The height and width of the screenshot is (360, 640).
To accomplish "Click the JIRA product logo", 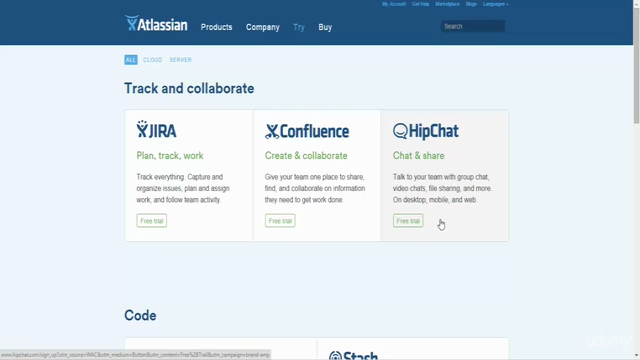I will 156,129.
